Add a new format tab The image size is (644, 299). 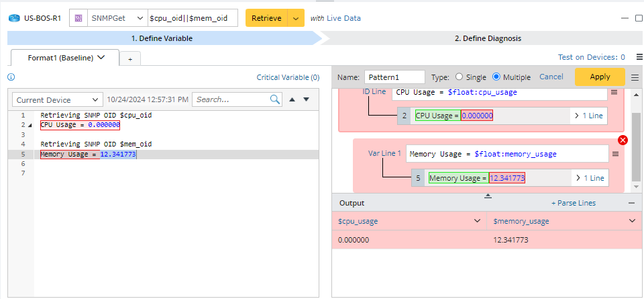coord(130,58)
